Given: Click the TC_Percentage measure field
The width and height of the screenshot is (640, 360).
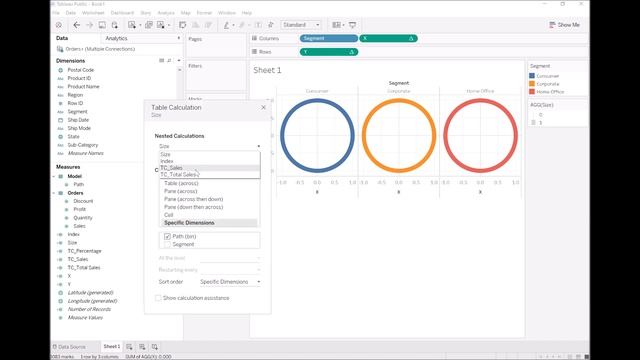Looking at the screenshot, I should point(84,251).
